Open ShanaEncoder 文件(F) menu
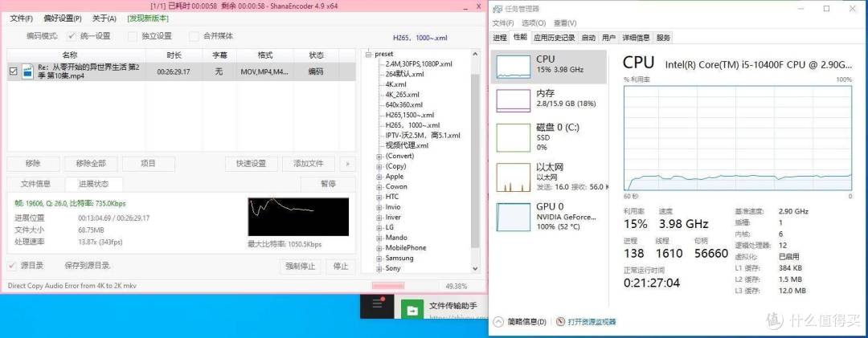The height and width of the screenshot is (338, 868). [22, 18]
